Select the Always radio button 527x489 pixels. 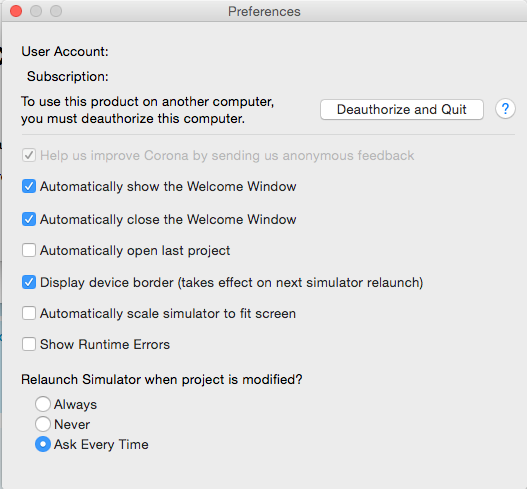coord(43,404)
